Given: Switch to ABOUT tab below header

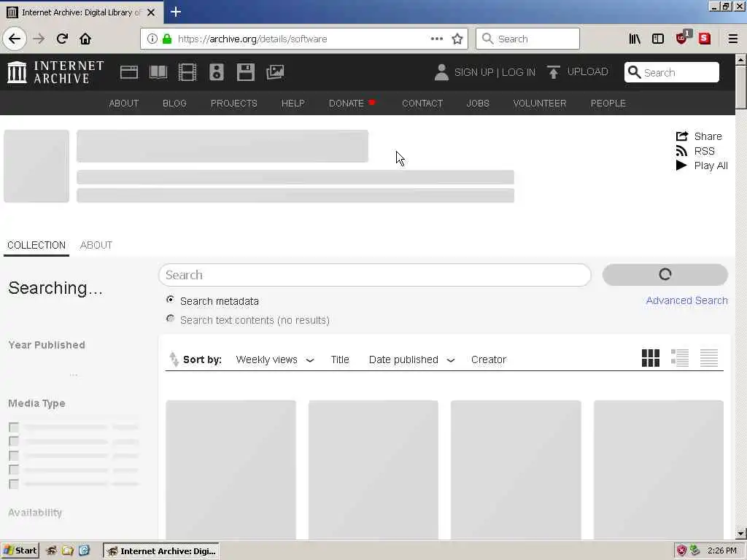Looking at the screenshot, I should pyautogui.click(x=96, y=245).
